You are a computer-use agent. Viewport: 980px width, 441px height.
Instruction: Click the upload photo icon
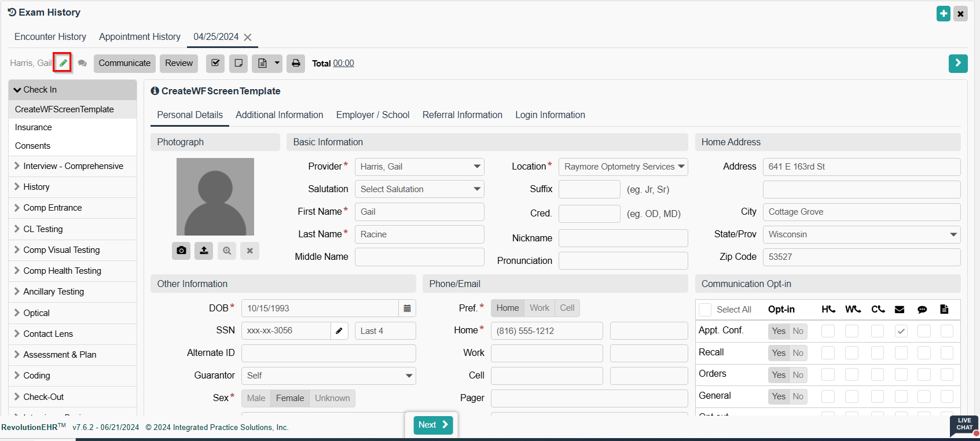(x=204, y=251)
